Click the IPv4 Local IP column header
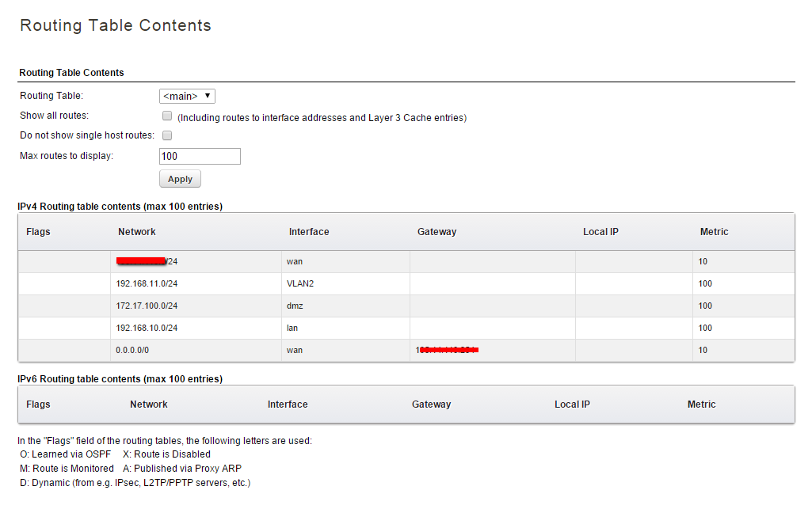Viewport: 812px width, 509px height. point(600,232)
